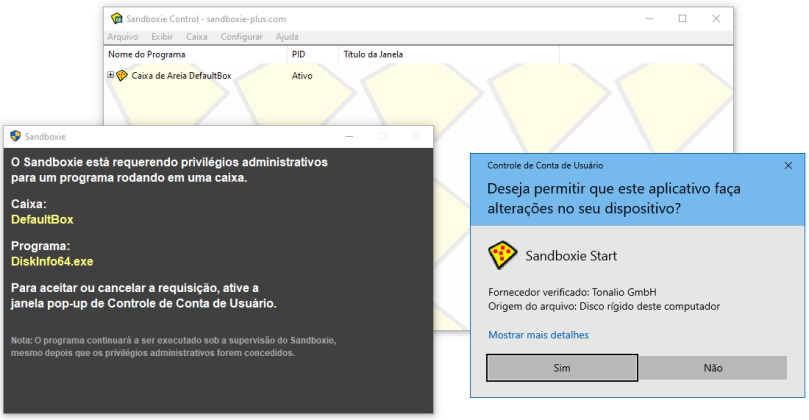Click Não to deny the UAC request
Viewport: 809px width, 420px height.
(x=713, y=368)
